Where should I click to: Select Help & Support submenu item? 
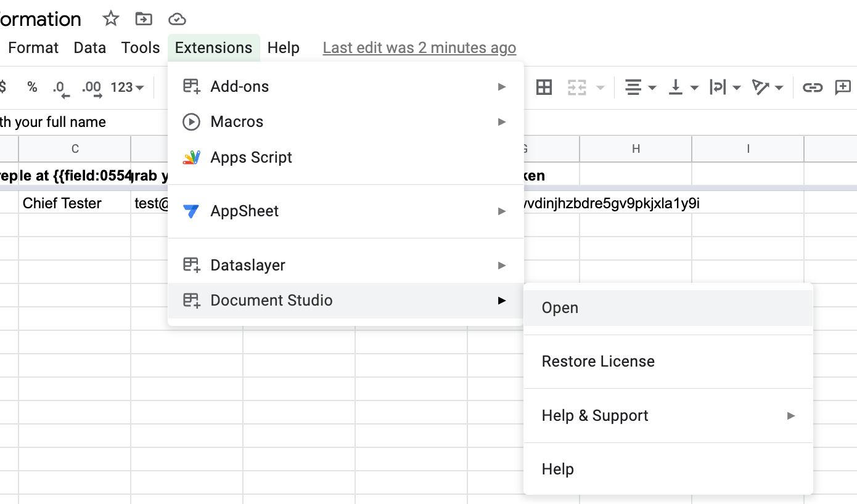point(668,415)
